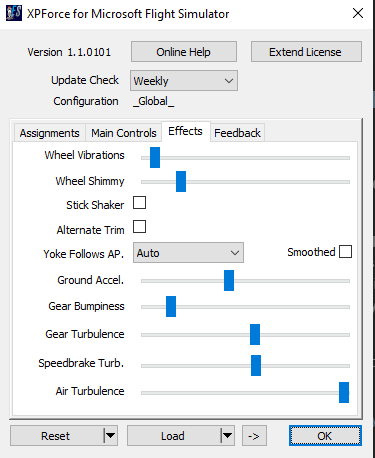
Task: Click the Extend License button
Action: [306, 52]
